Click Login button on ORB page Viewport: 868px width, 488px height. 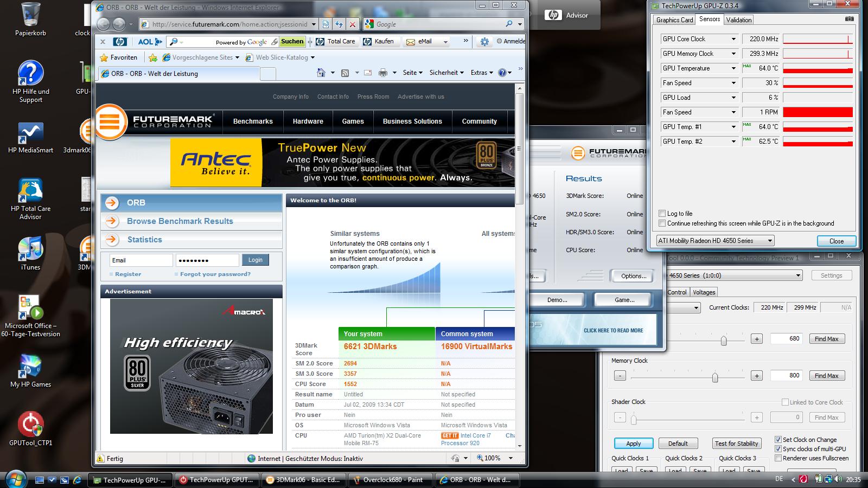pyautogui.click(x=255, y=260)
